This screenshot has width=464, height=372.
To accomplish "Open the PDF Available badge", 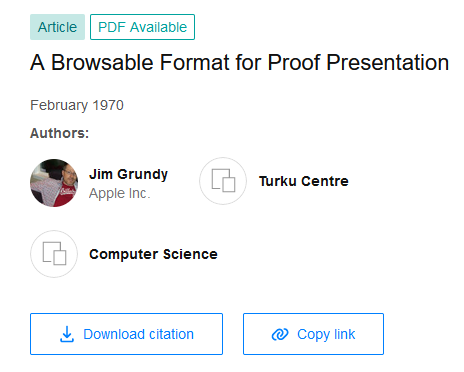I will (x=142, y=27).
